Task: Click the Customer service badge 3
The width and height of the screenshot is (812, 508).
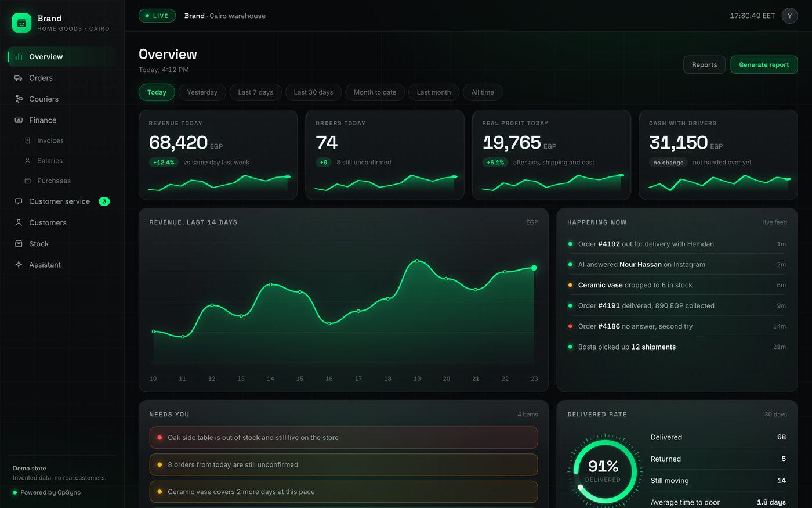Action: [x=104, y=201]
